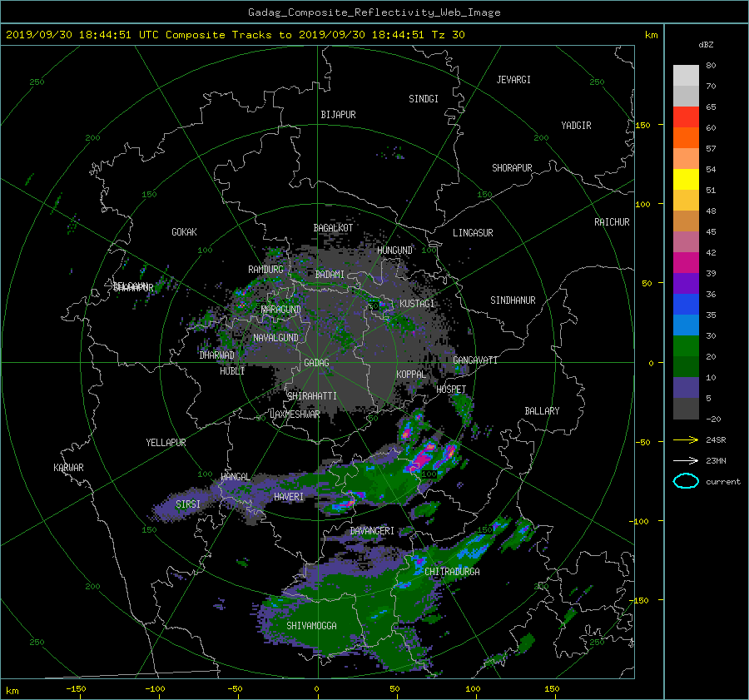Click the SHIVAMOGGA city label
Image resolution: width=749 pixels, height=700 pixels.
click(311, 625)
